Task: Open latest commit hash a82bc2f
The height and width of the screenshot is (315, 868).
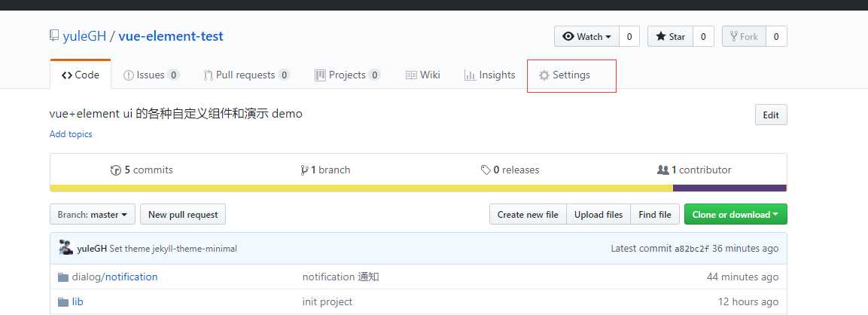Action: (x=691, y=249)
